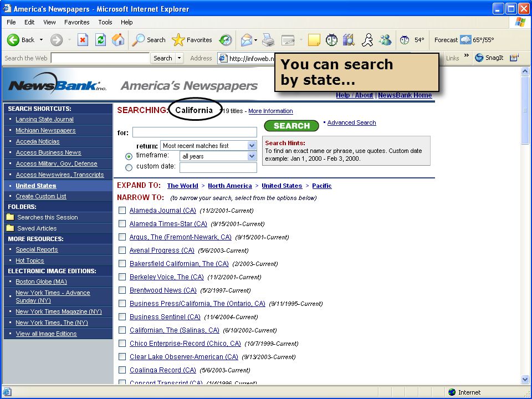The height and width of the screenshot is (399, 532).
Task: Open the Advanced Search link
Action: (x=351, y=122)
